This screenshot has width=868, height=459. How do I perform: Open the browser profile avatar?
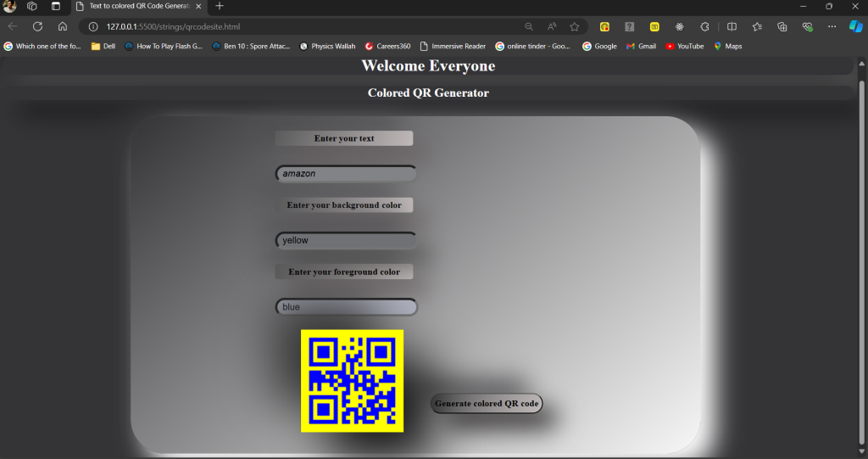click(x=9, y=6)
